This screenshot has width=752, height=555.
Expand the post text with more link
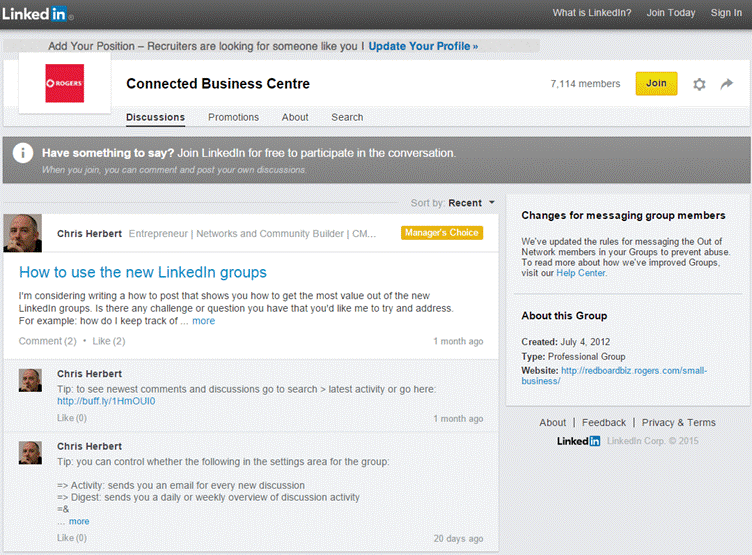click(x=203, y=321)
